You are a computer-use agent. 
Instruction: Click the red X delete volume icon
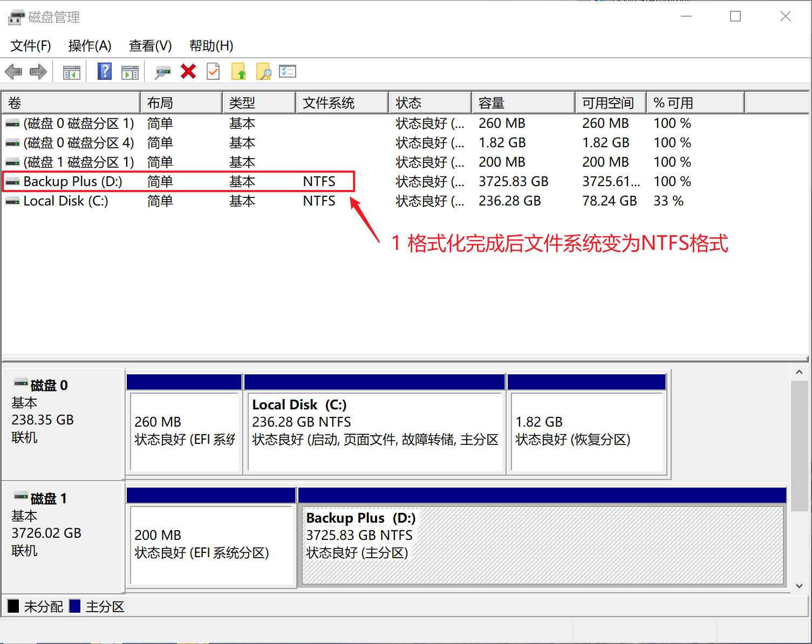188,71
